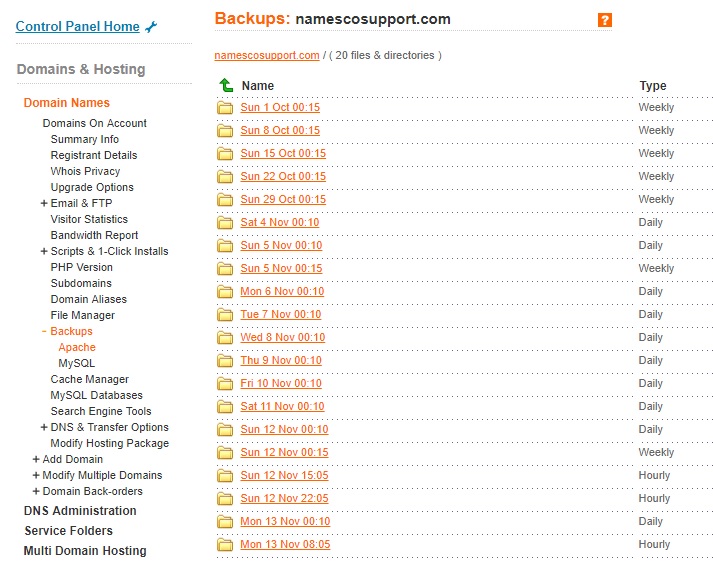This screenshot has height=565, width=713.
Task: Open the Sun 1 Oct 00:15 backup link
Action: [280, 108]
